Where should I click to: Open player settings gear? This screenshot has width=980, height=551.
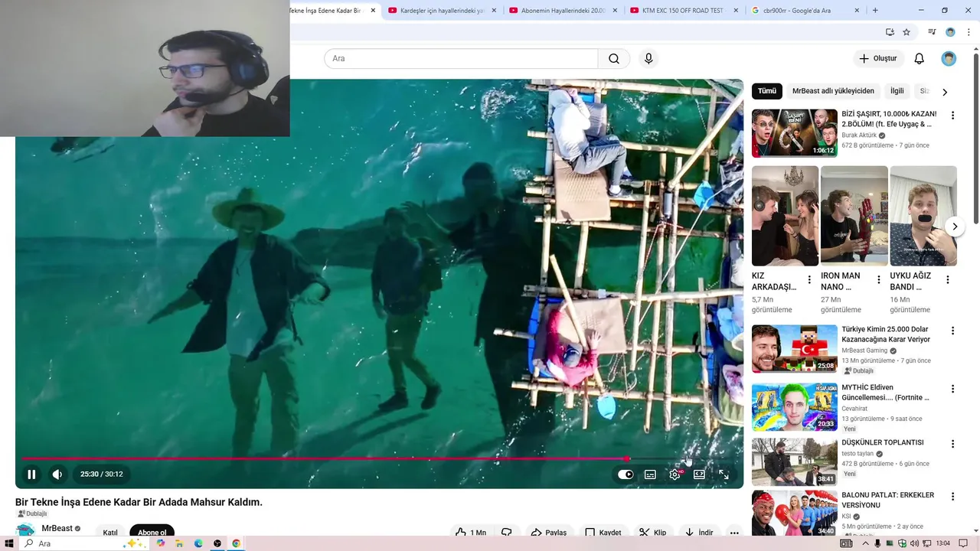tap(675, 474)
